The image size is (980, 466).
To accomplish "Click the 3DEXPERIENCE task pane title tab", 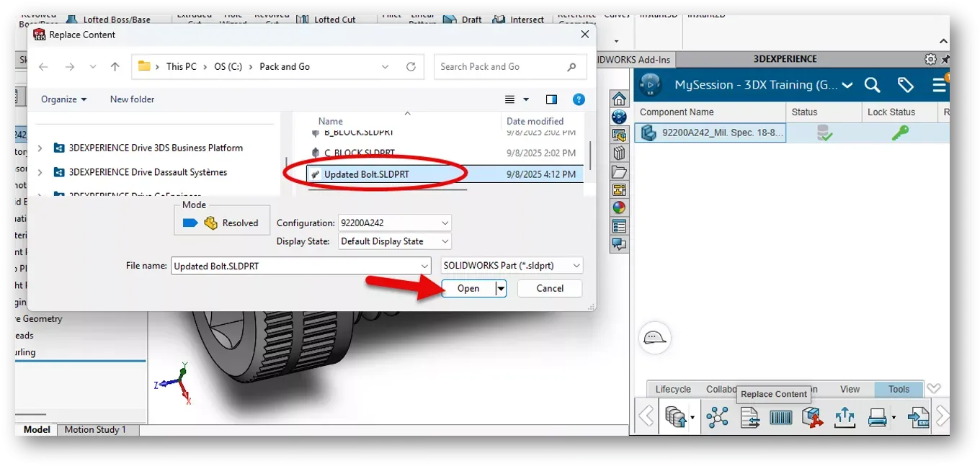I will pyautogui.click(x=785, y=59).
